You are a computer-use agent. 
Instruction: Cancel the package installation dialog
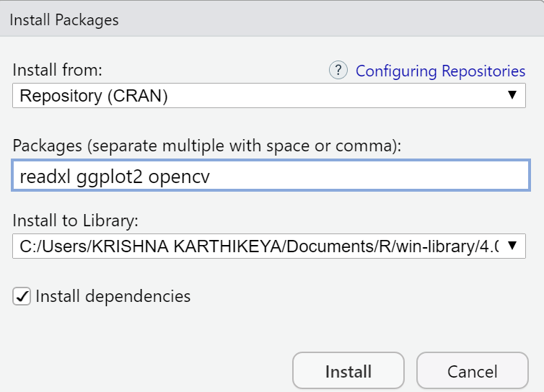472,372
